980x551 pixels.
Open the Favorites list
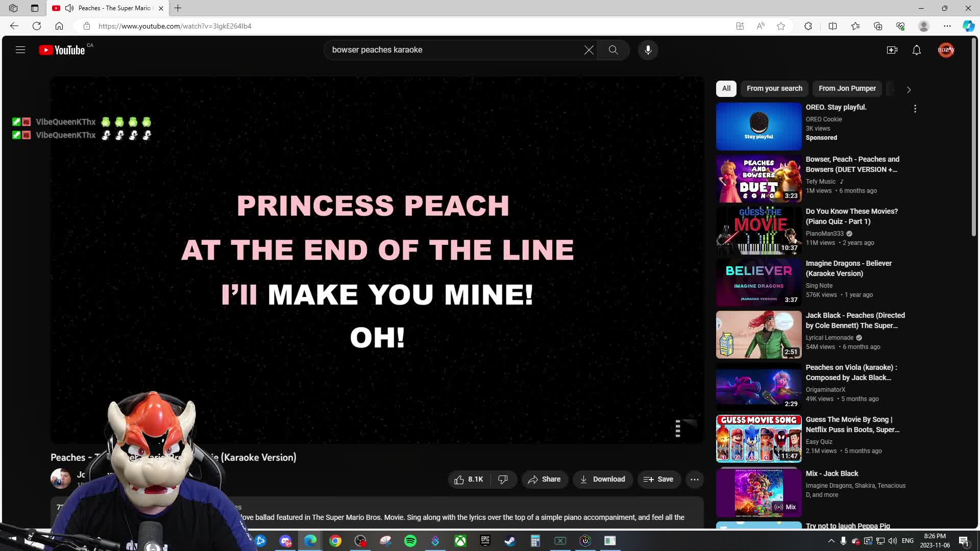click(x=855, y=26)
